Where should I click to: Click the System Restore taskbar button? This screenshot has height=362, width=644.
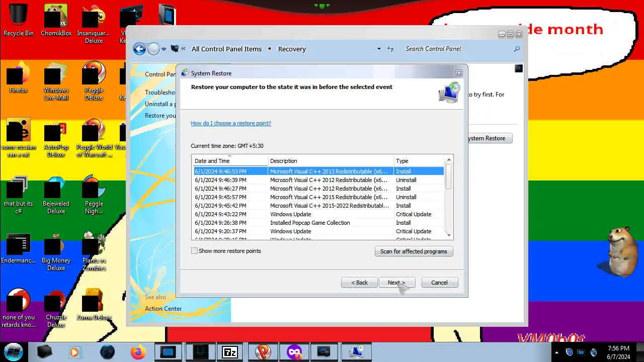[357, 352]
